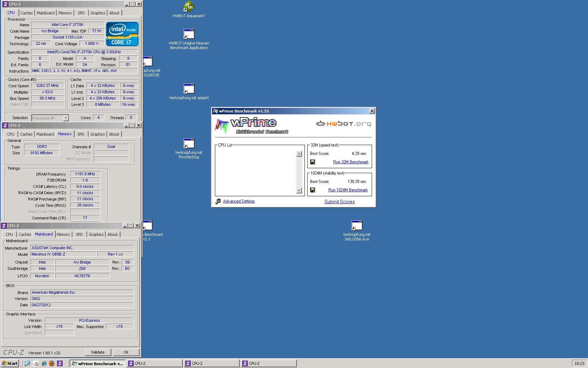Select Memory tab in bottom CPU-Z window
This screenshot has height=368, width=588.
pos(63,234)
